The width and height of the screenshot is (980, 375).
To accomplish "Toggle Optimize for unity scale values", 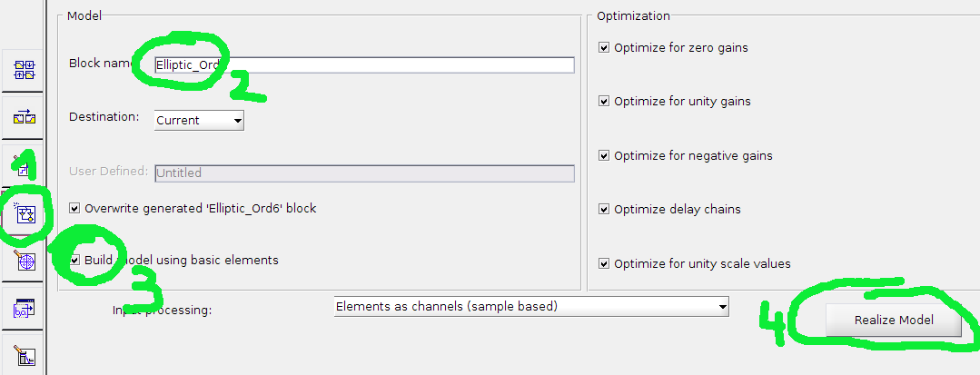I will (x=604, y=263).
